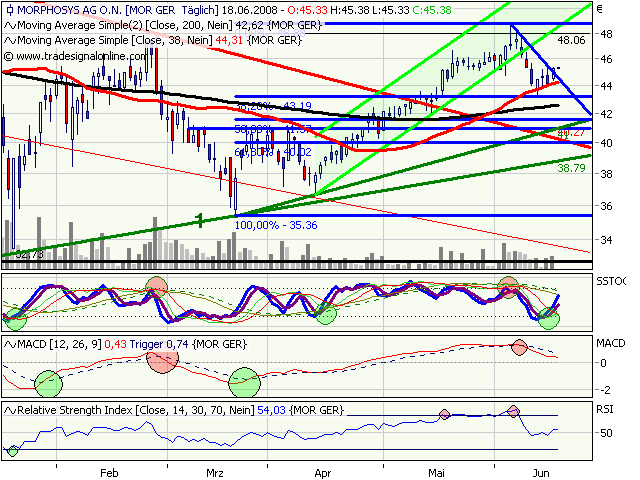Click the RSI value 54,03
This screenshot has width=640, height=480.
point(271,410)
